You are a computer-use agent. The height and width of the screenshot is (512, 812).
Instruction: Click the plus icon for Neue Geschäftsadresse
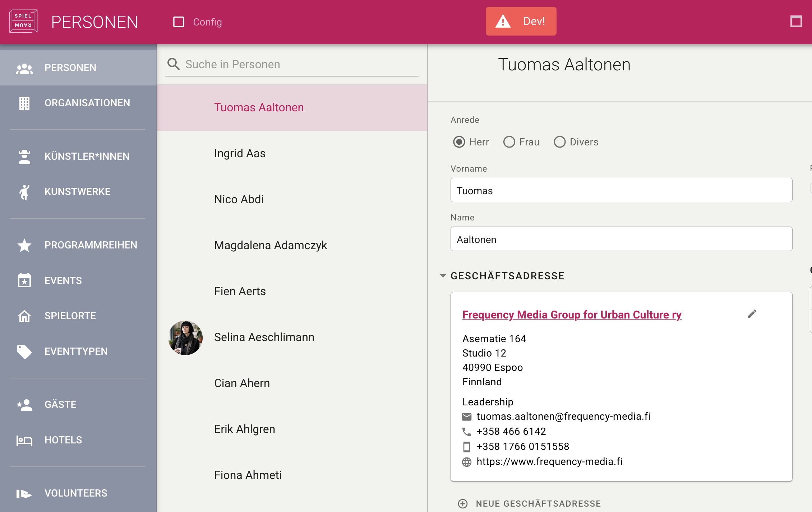pyautogui.click(x=463, y=504)
